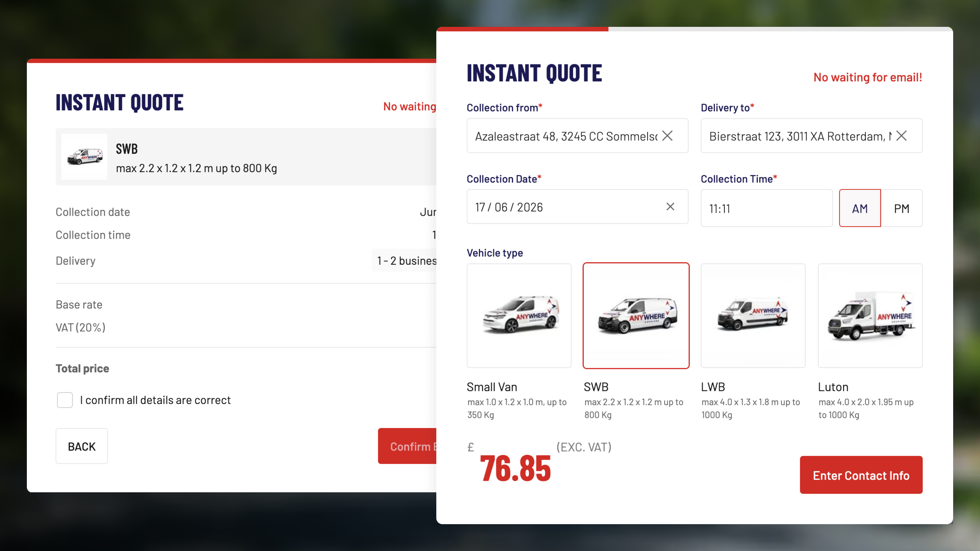Click the 'Vehicle type' label
Image resolution: width=980 pixels, height=551 pixels.
(x=494, y=253)
